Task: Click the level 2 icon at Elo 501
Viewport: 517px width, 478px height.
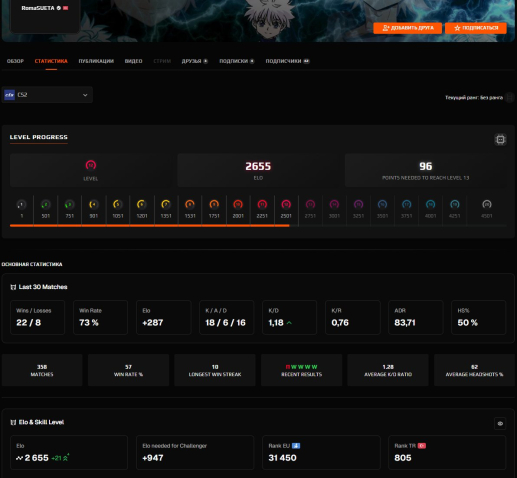Action: (46, 204)
